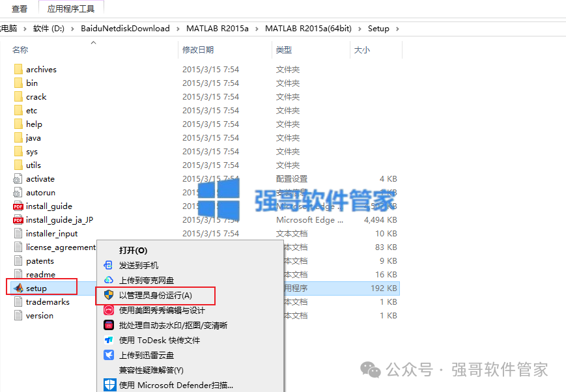Click the trademarks document icon
This screenshot has height=392, width=566.
pyautogui.click(x=18, y=301)
